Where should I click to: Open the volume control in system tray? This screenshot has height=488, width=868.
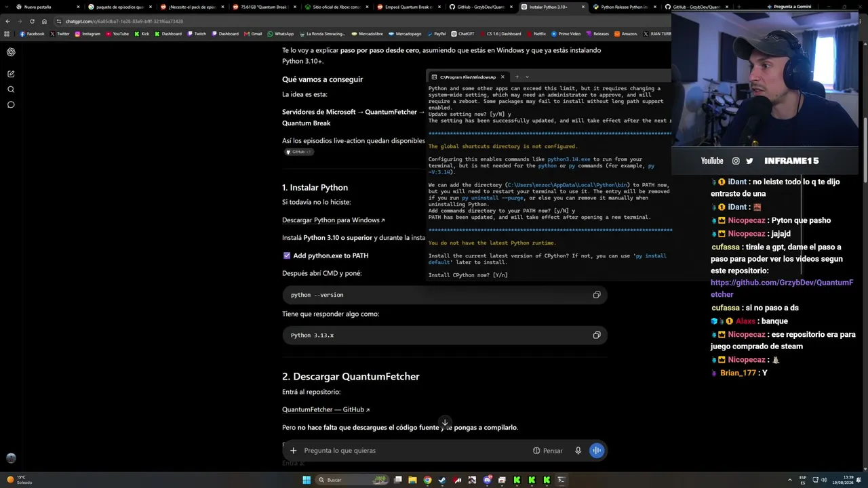tap(824, 480)
